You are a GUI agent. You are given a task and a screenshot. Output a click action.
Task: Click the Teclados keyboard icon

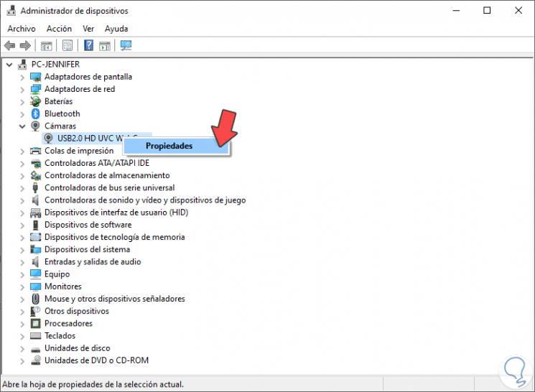coord(35,336)
